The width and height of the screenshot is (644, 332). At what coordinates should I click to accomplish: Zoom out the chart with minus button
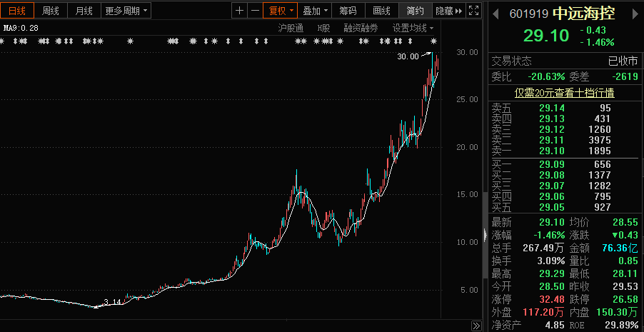click(254, 11)
